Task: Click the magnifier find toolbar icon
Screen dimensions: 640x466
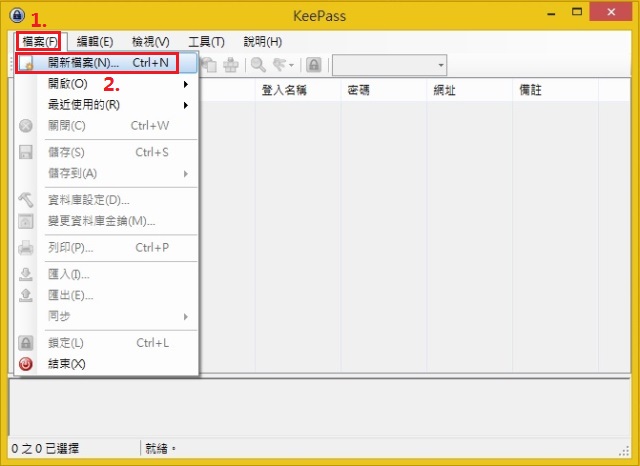Action: coord(258,65)
